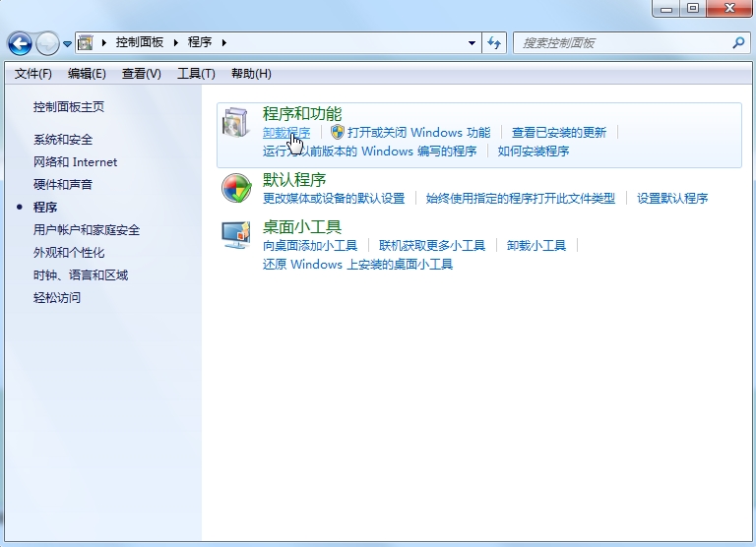Open the 查看(V) menu
This screenshot has width=756, height=547.
142,74
